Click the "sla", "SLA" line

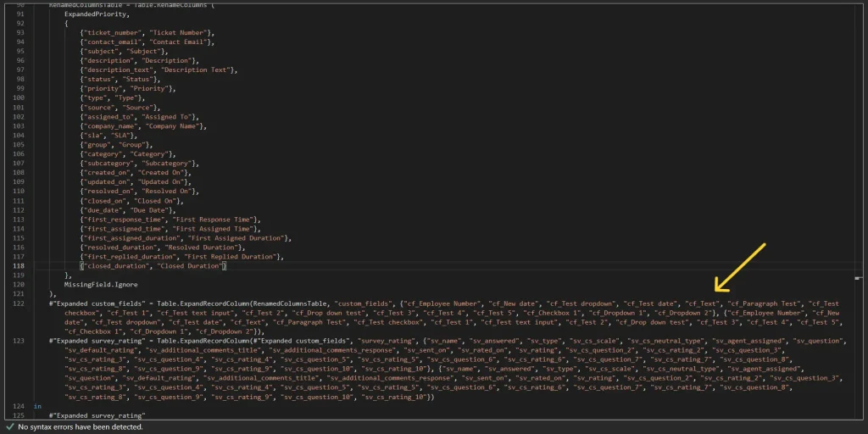(x=108, y=136)
